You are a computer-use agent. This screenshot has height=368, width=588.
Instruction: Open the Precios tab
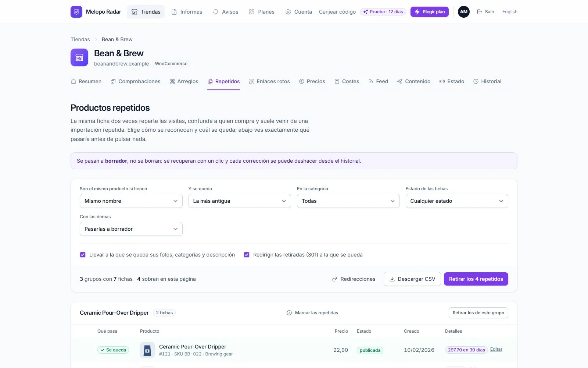pos(312,81)
